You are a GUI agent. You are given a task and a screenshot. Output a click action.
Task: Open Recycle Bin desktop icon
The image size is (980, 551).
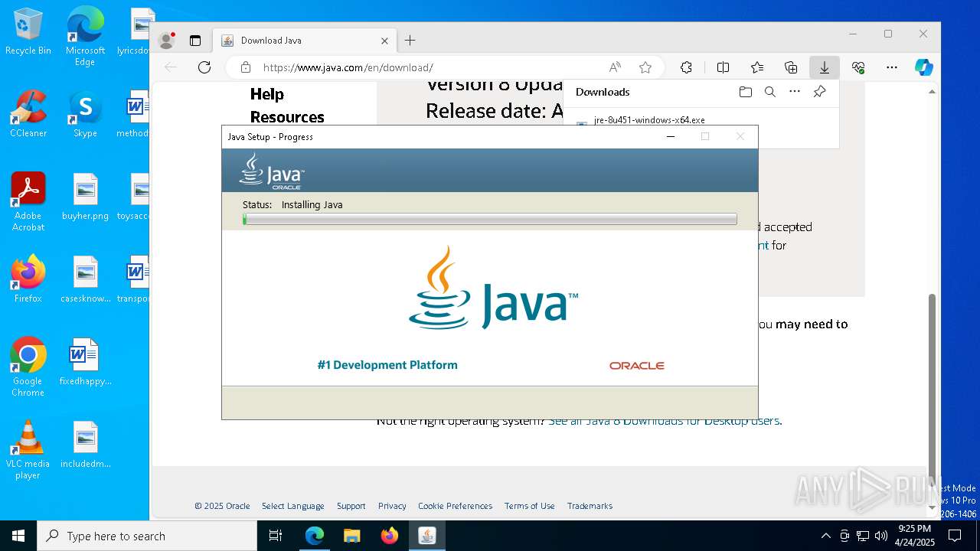click(28, 32)
